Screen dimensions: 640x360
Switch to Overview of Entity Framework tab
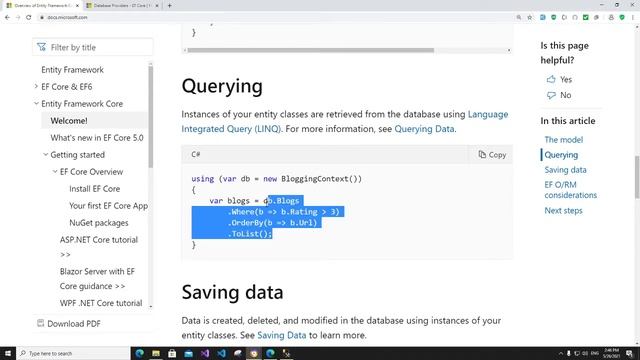(x=42, y=6)
